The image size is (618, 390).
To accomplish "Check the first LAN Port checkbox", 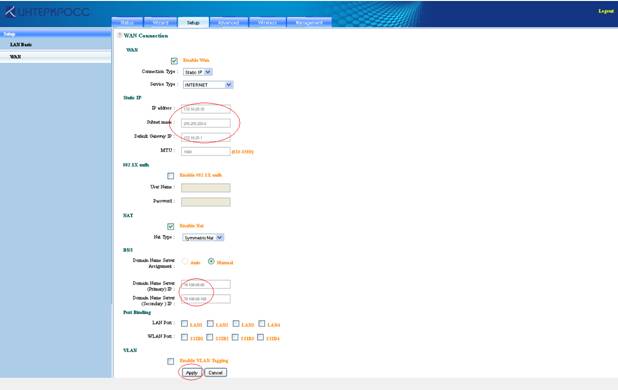I will (184, 323).
